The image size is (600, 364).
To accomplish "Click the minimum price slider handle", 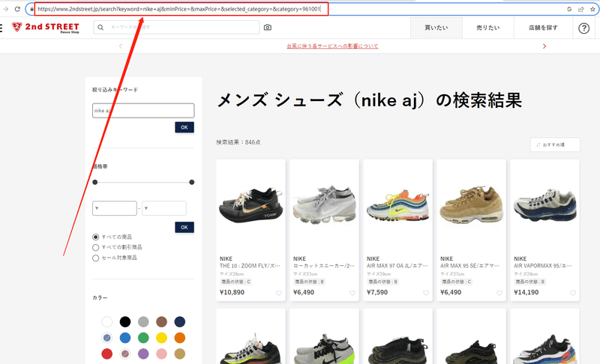I will (95, 182).
